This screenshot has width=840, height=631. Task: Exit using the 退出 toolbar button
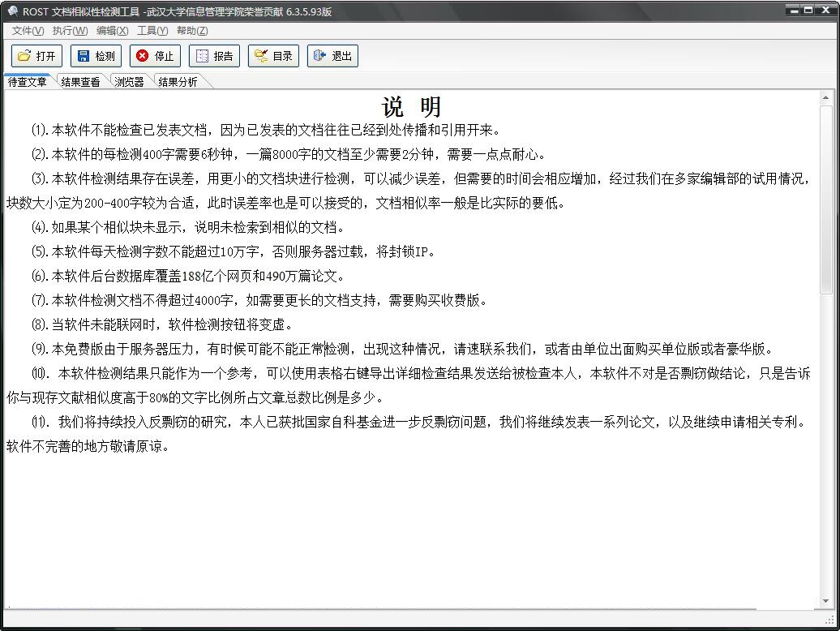click(x=332, y=56)
